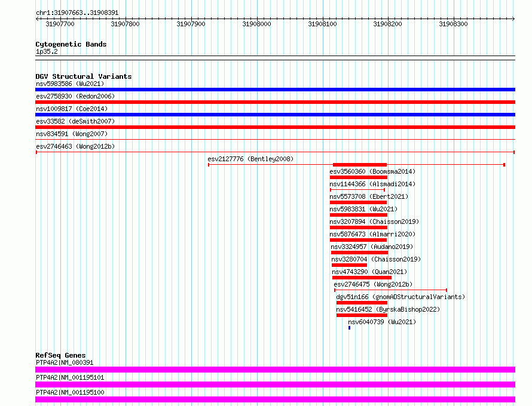Open the esv2746475 (Wong2012b) variant label

(373, 284)
